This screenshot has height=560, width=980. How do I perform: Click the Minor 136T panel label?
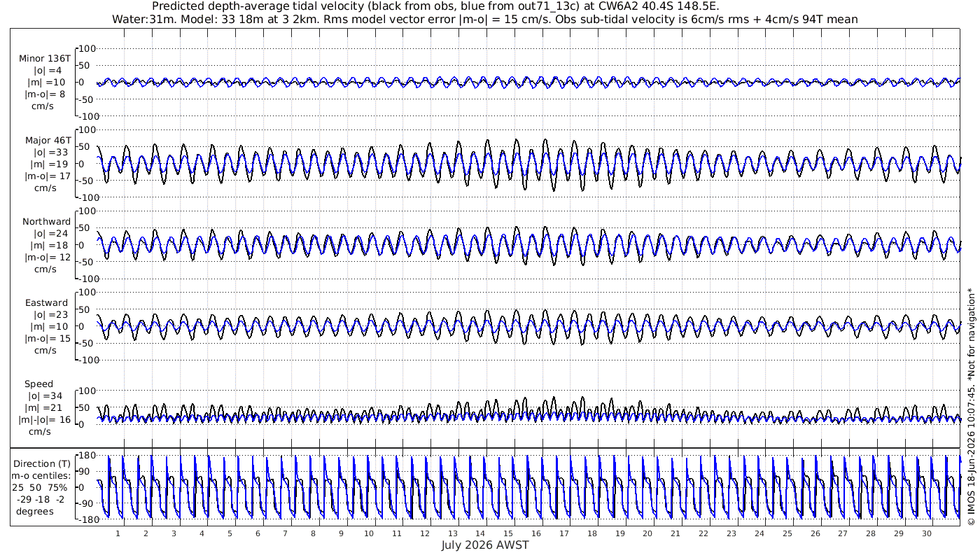tap(45, 58)
